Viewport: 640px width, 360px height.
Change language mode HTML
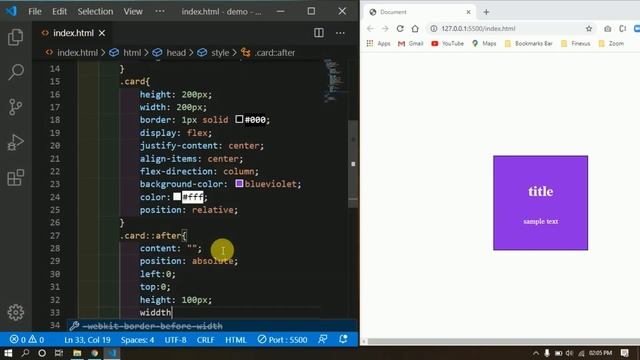coord(236,340)
